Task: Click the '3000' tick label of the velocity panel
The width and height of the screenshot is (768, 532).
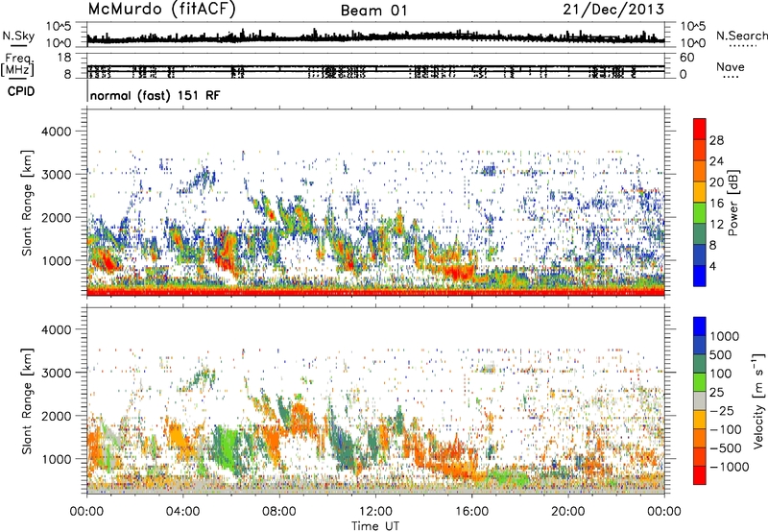Action: click(57, 373)
